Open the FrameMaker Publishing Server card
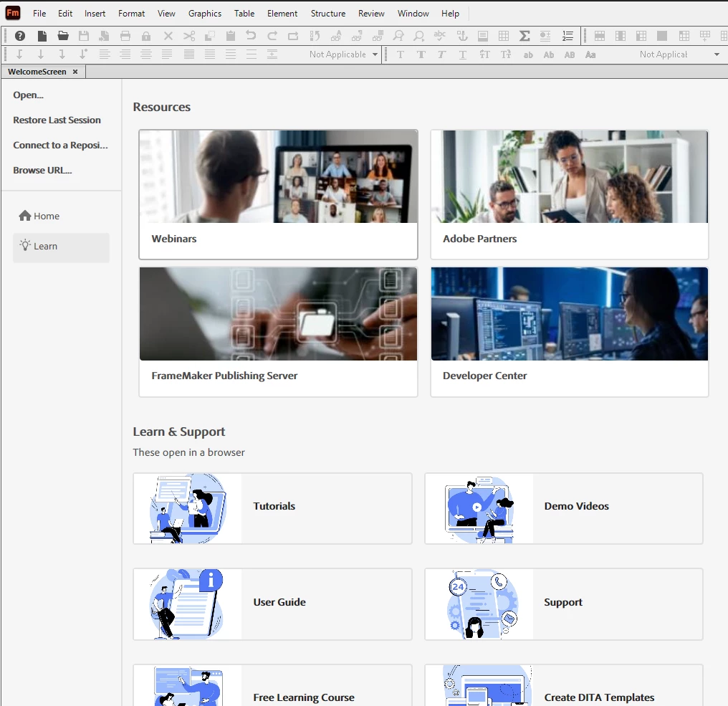The image size is (728, 706). 278,332
